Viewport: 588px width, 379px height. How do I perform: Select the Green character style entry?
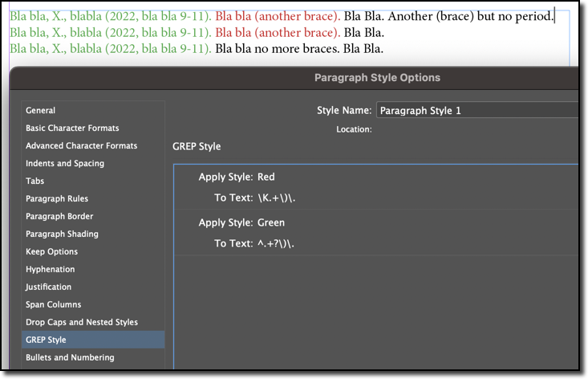coord(271,222)
